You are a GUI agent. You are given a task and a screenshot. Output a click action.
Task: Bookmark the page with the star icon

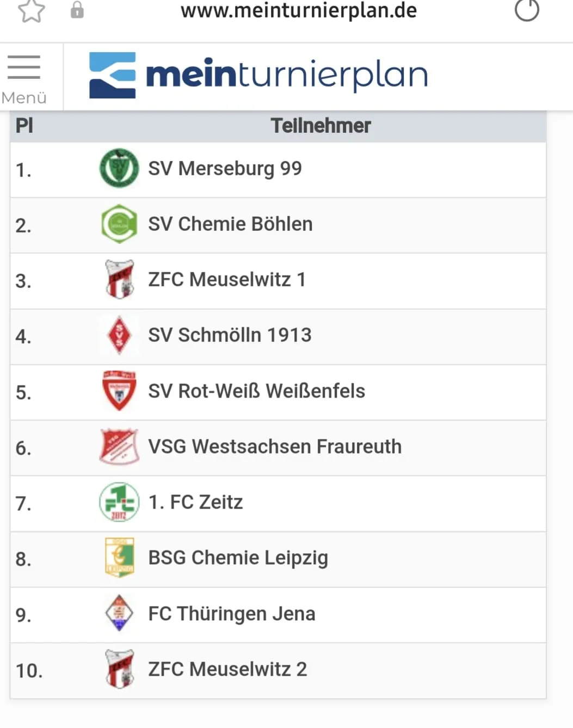(31, 10)
